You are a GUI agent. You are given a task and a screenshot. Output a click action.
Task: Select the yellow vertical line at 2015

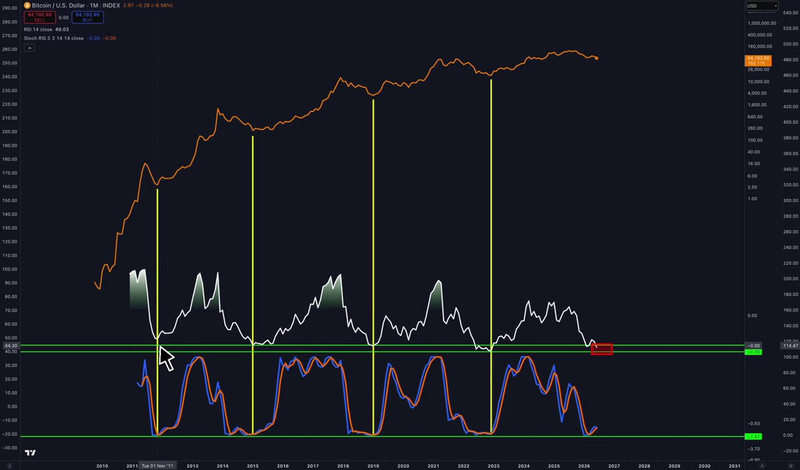(x=253, y=285)
